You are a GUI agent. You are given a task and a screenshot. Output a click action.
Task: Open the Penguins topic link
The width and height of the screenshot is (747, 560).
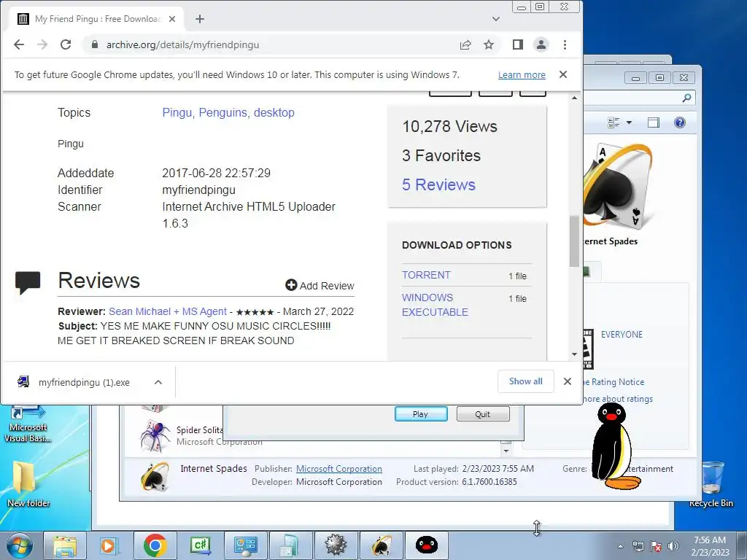click(x=223, y=113)
